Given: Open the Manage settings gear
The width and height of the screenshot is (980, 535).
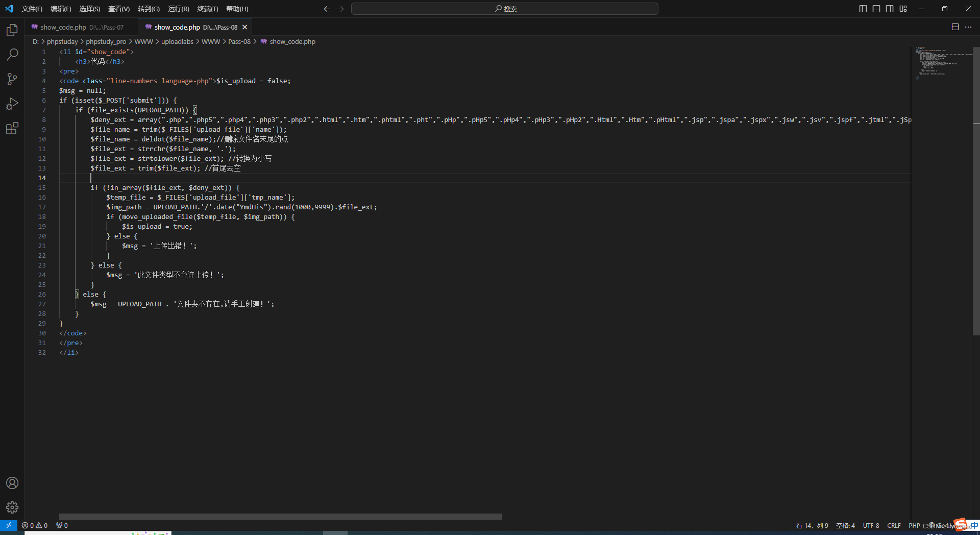Looking at the screenshot, I should pos(12,507).
